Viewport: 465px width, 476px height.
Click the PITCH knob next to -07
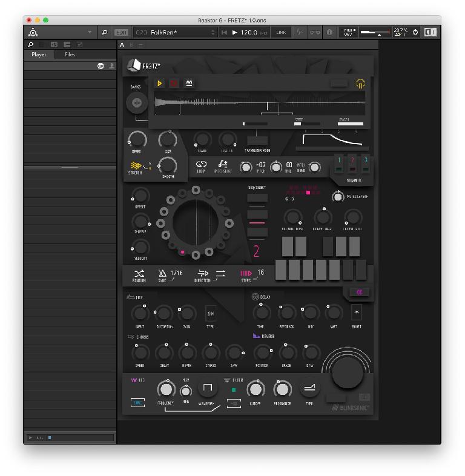tap(246, 167)
